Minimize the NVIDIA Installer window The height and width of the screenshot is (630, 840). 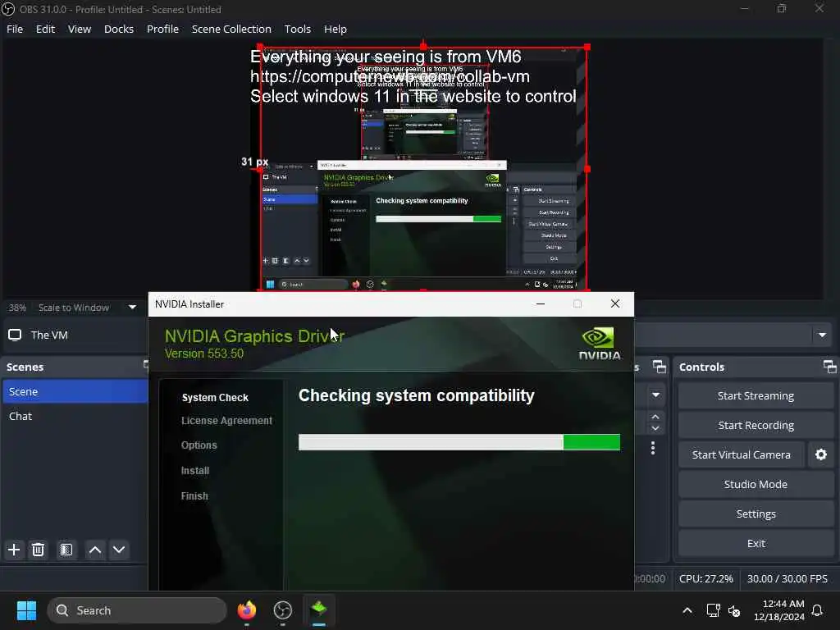541,304
